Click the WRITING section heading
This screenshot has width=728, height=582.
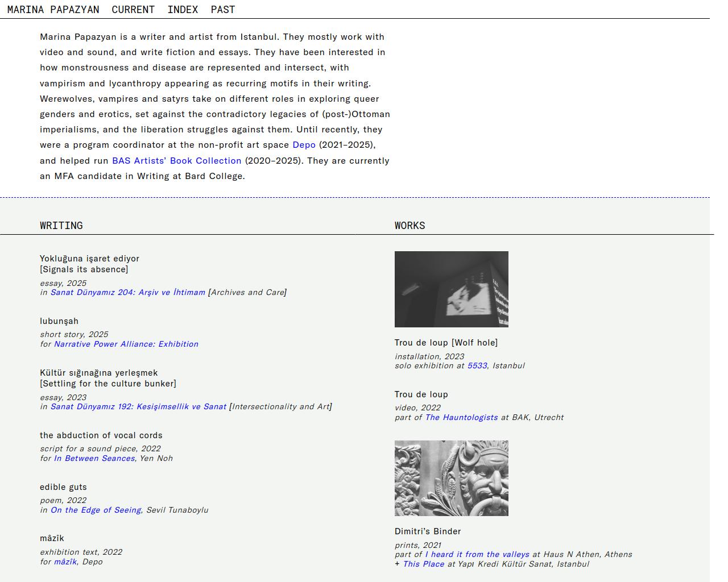click(61, 226)
